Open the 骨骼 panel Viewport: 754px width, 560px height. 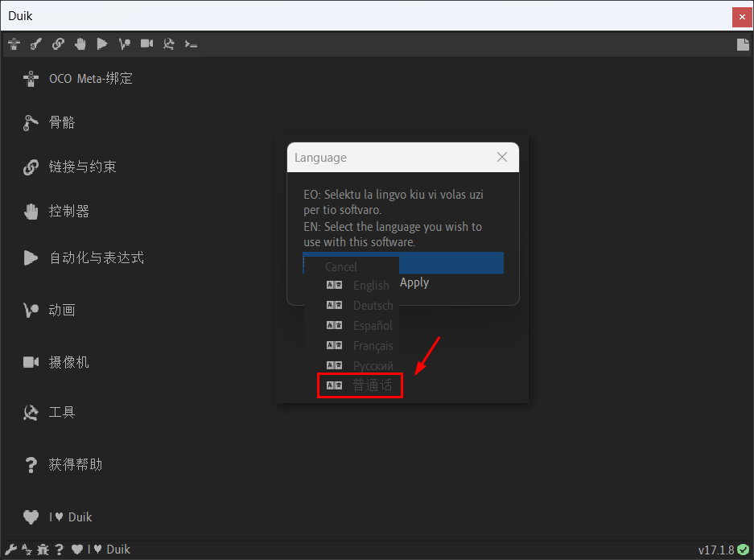click(49, 122)
